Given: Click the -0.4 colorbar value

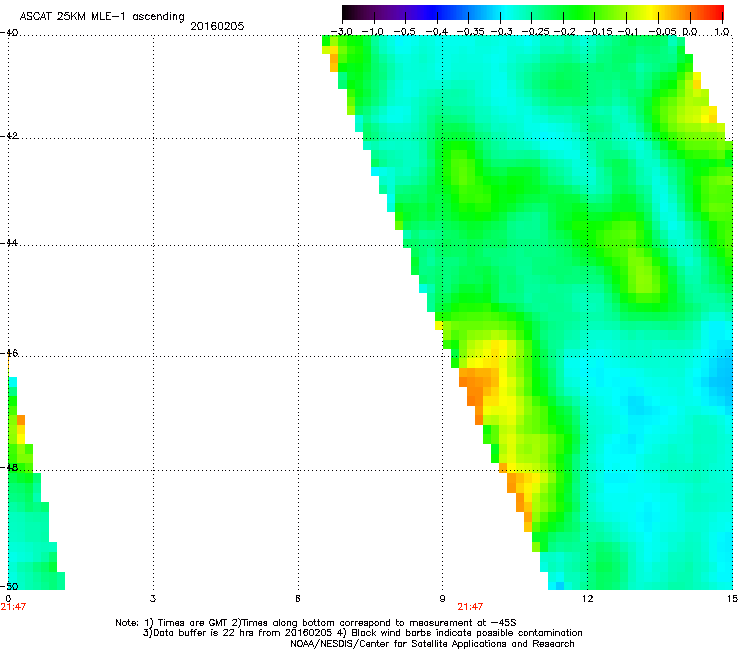Looking at the screenshot, I should coord(437,32).
